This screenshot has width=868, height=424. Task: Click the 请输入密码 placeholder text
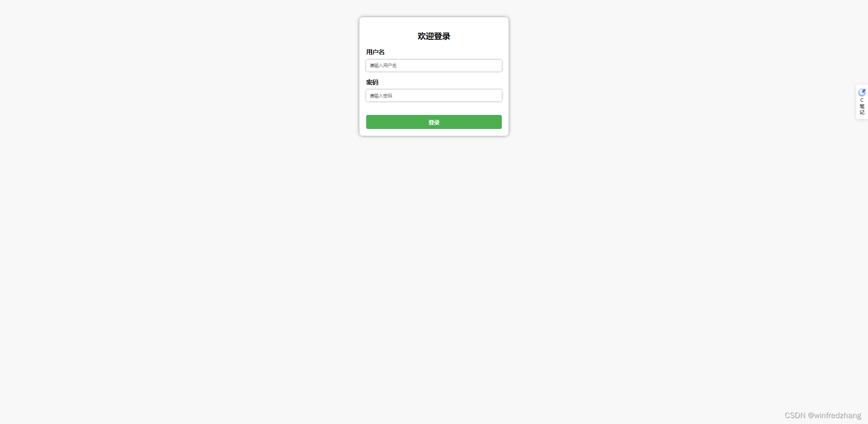(381, 96)
